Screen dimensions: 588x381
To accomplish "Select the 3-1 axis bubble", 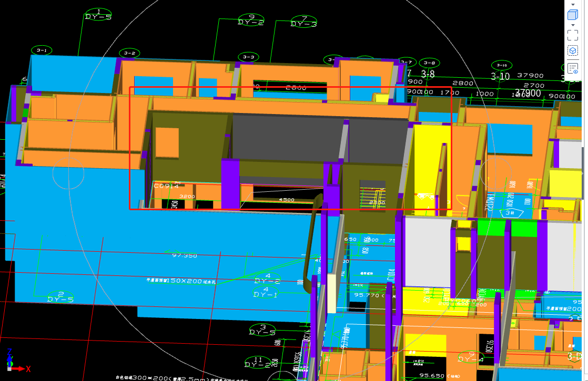I will (42, 50).
